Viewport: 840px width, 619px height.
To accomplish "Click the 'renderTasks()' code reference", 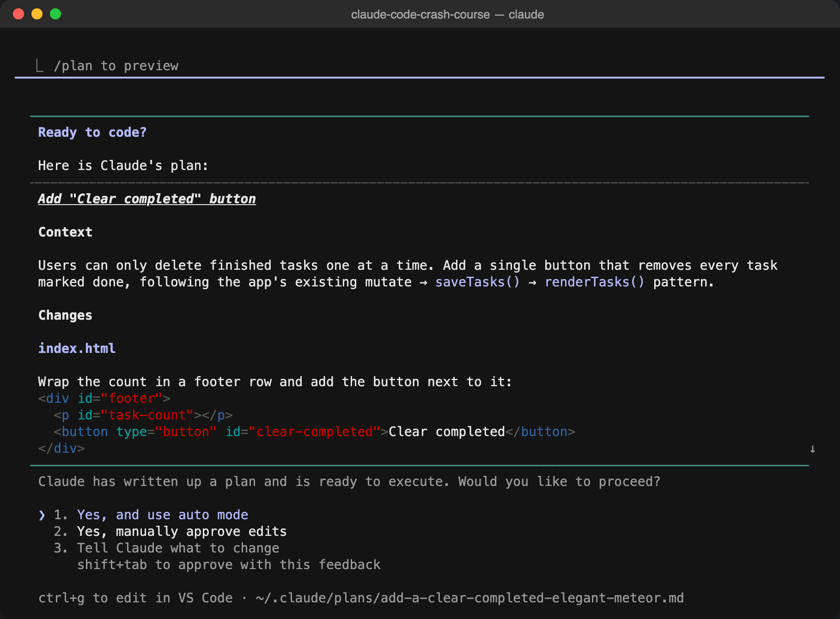I will pyautogui.click(x=594, y=282).
